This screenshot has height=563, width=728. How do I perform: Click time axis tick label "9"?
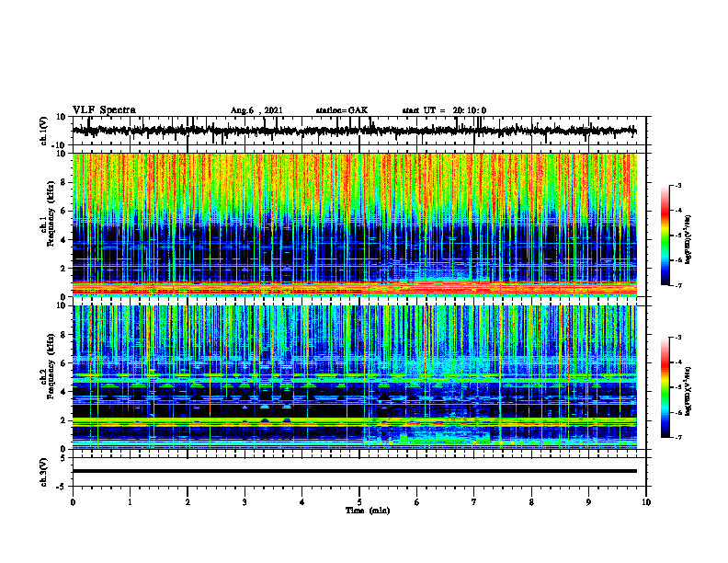coord(588,502)
